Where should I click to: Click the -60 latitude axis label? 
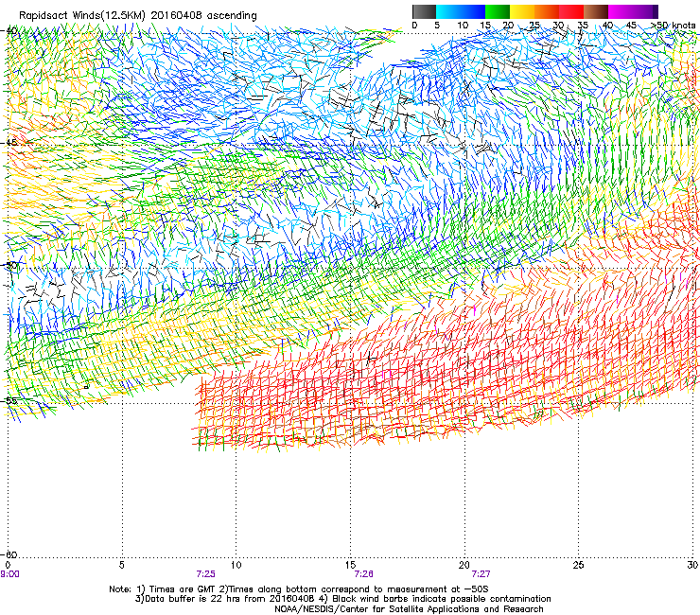9,554
